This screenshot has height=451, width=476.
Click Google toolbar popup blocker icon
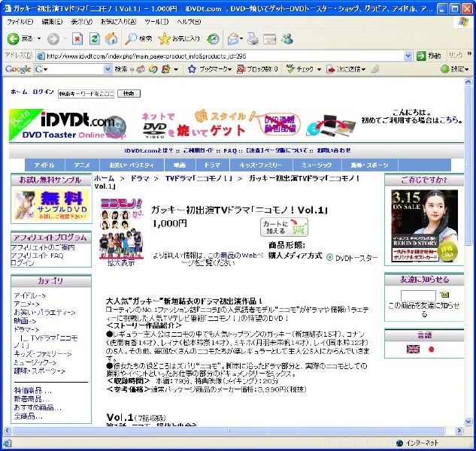click(x=241, y=69)
